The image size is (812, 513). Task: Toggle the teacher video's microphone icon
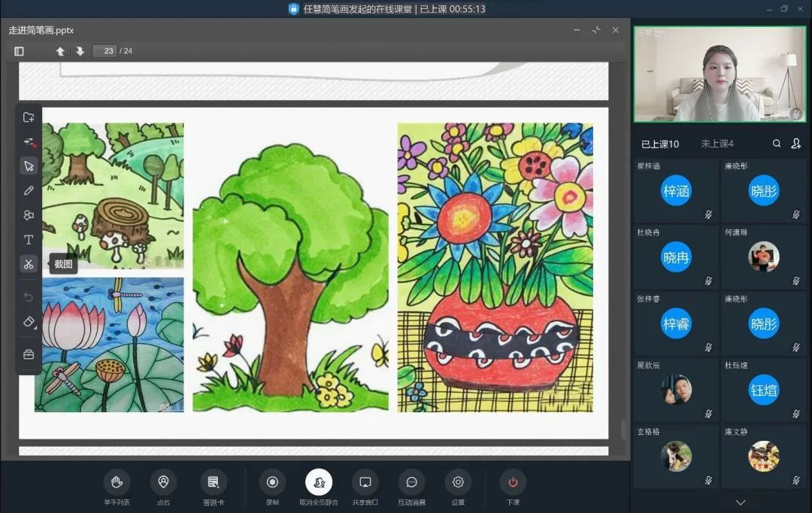pyautogui.click(x=795, y=114)
